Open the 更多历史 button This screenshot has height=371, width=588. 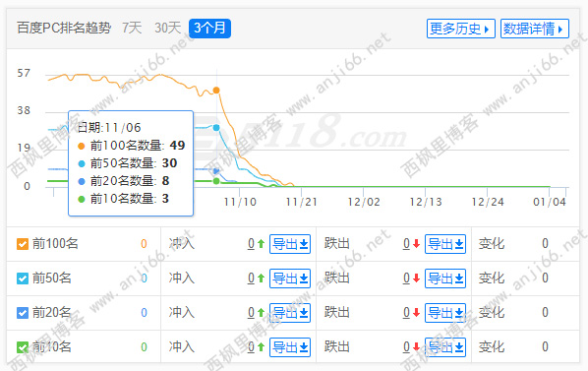click(460, 29)
